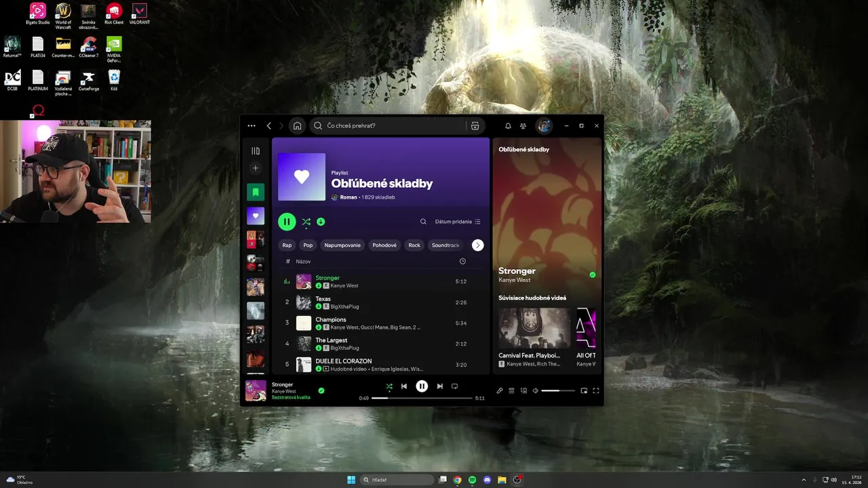The image size is (868, 488).
Task: Sort by duration clock icon header
Action: click(x=462, y=262)
